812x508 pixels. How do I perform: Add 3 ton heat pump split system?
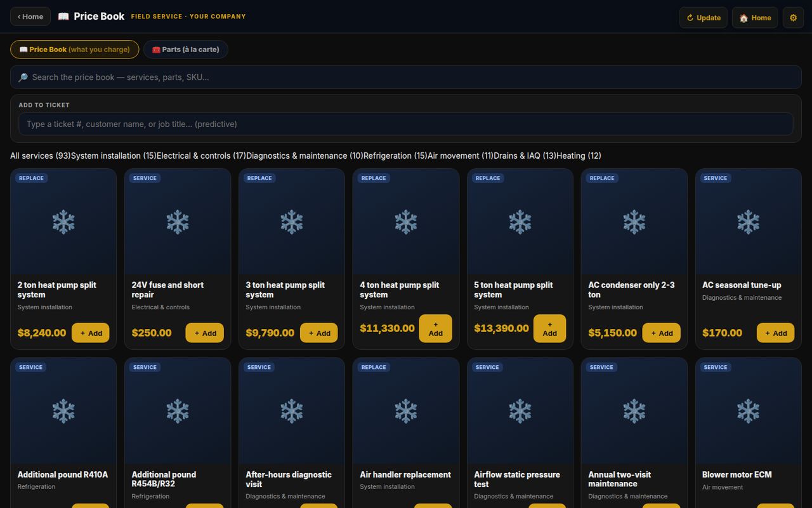[x=319, y=333]
